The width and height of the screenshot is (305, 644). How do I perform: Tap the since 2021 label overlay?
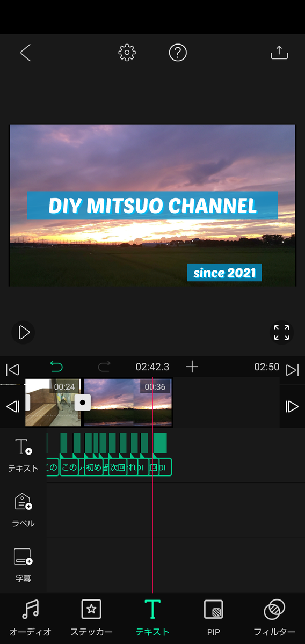point(224,273)
